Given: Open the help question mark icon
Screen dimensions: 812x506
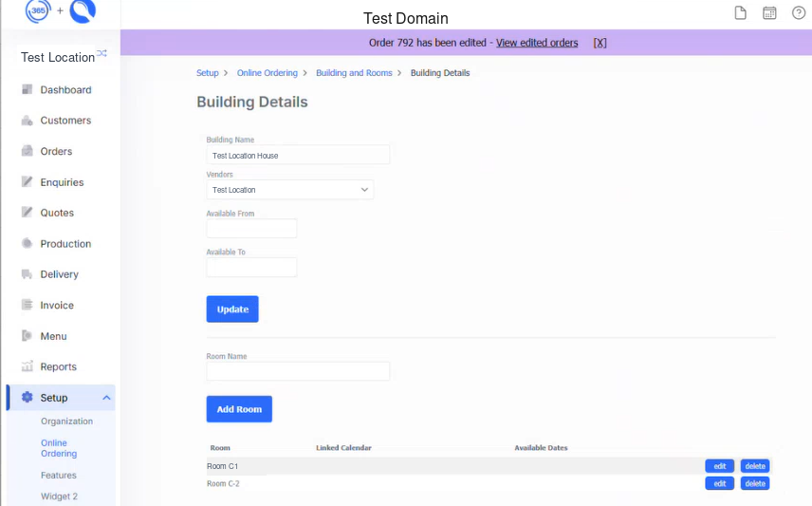Looking at the screenshot, I should (799, 13).
